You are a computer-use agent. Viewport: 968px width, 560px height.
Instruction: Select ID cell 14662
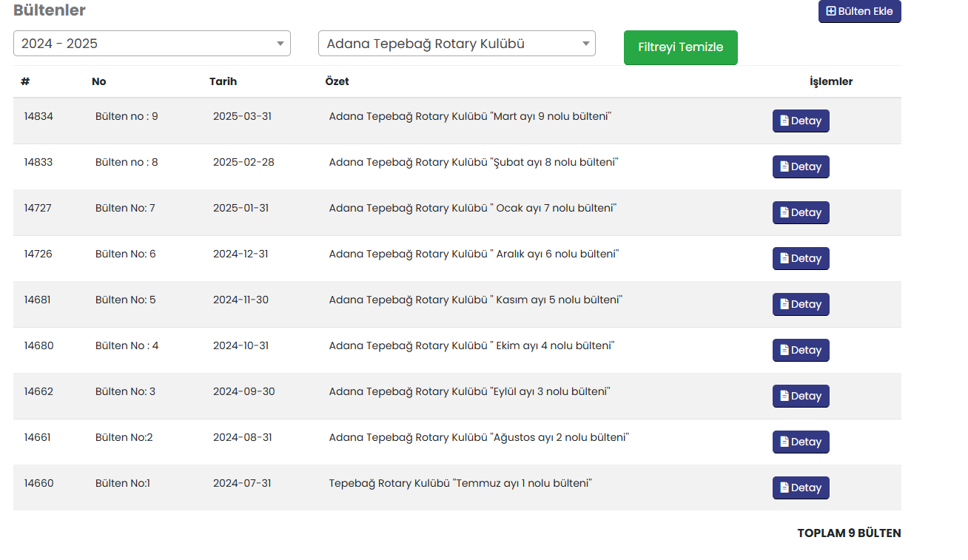[38, 391]
